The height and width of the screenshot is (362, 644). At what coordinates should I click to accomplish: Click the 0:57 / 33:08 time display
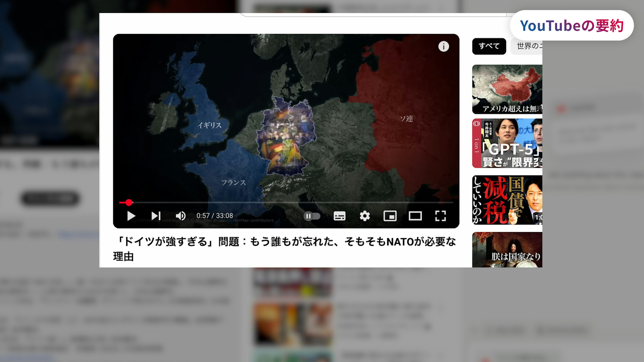[x=214, y=216]
